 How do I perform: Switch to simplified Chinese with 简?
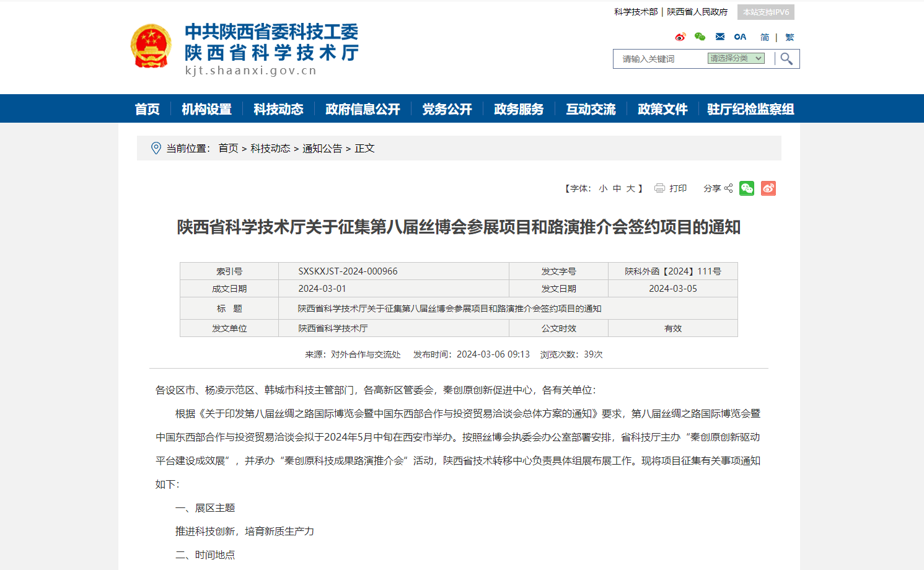click(x=764, y=37)
